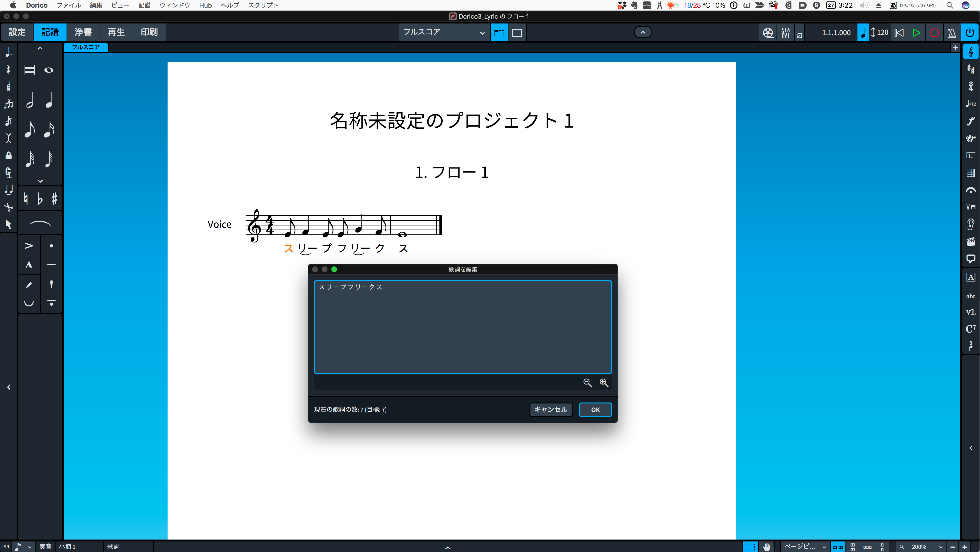Open the Mixer window icon
The image size is (980, 552).
785,33
